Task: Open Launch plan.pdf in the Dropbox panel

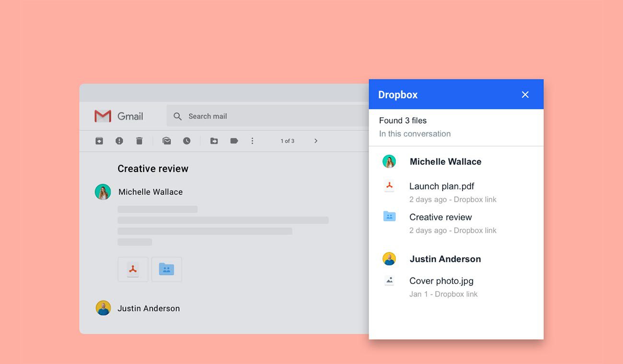Action: [441, 186]
